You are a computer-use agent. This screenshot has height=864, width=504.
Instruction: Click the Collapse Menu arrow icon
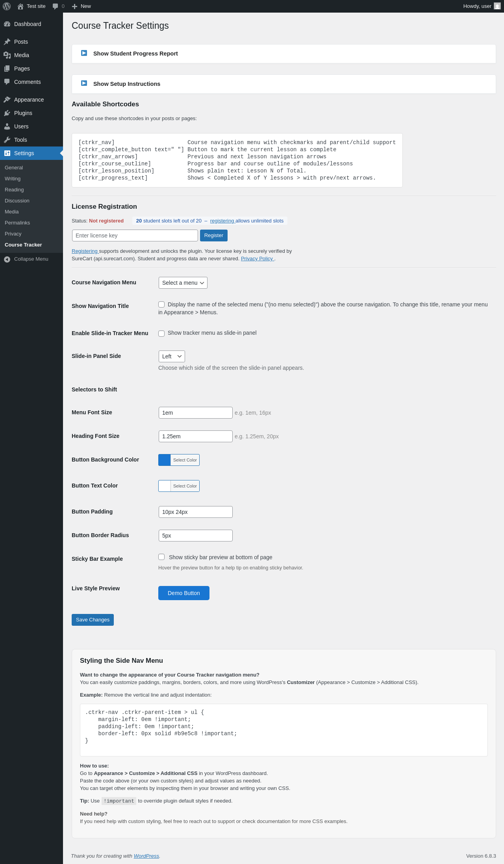[7, 259]
